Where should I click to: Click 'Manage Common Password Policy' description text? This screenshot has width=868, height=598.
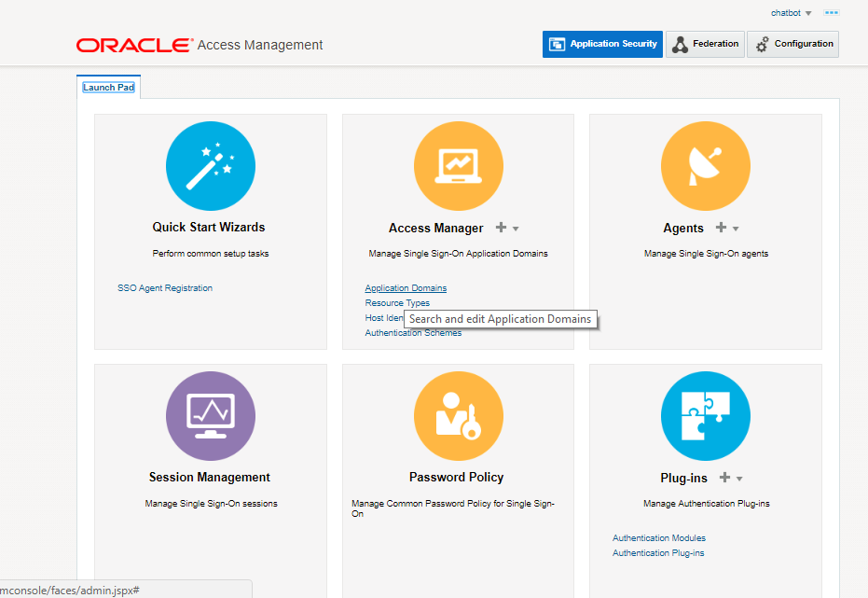(453, 508)
